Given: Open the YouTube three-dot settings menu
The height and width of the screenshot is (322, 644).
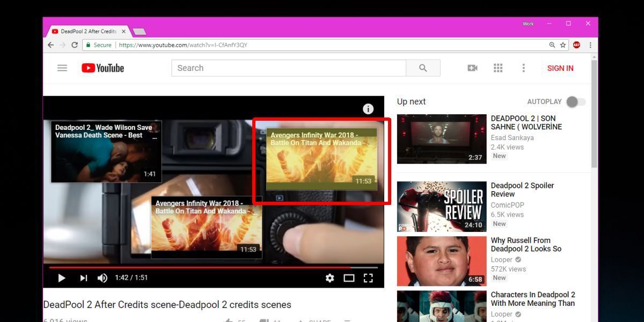Looking at the screenshot, I should (523, 68).
